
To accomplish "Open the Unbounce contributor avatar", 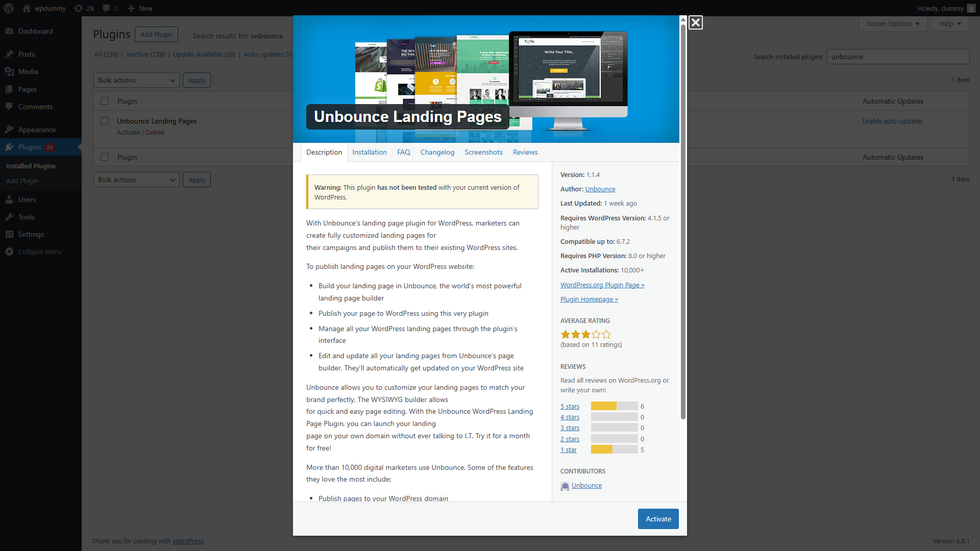I will pos(565,486).
